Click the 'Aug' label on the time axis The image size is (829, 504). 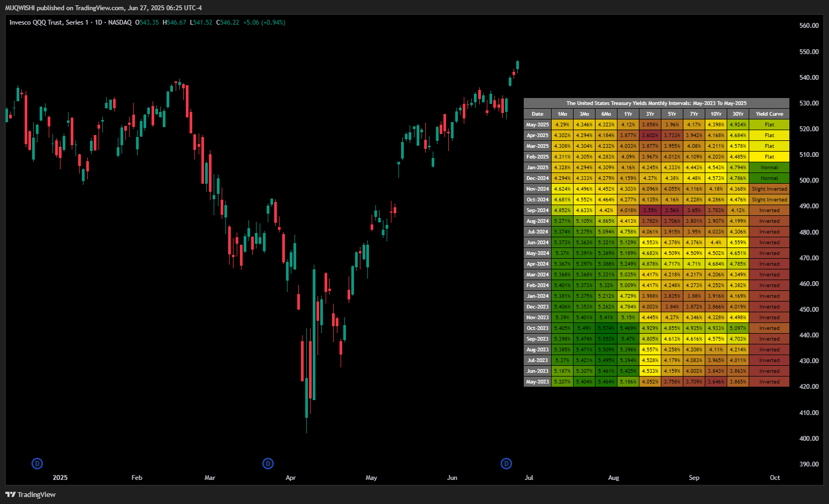tap(614, 478)
